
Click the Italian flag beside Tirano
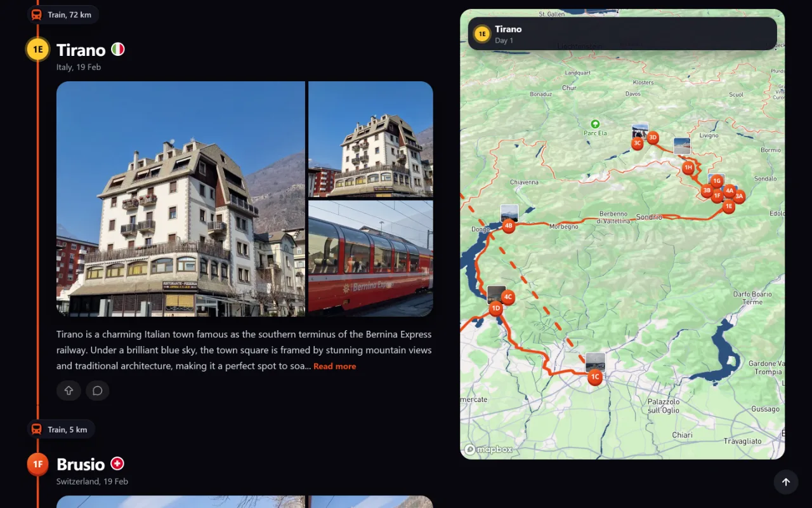coord(118,49)
